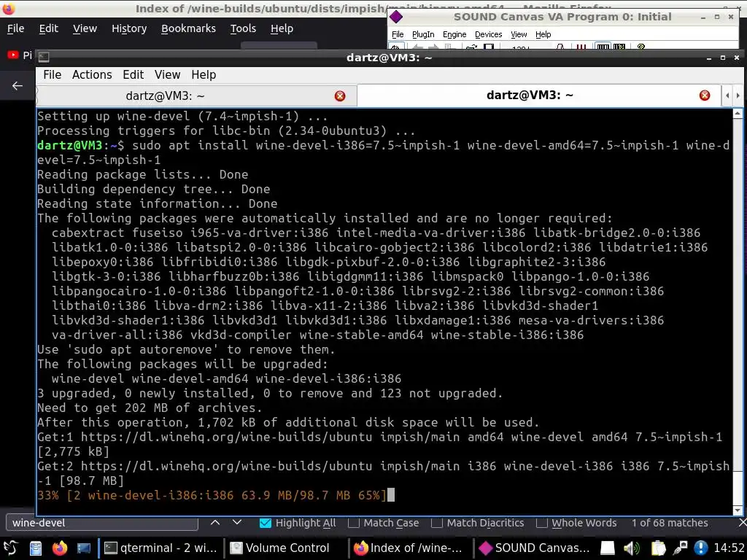The image size is (747, 560).
Task: Open the clipboard manager in the system tray
Action: (x=658, y=548)
